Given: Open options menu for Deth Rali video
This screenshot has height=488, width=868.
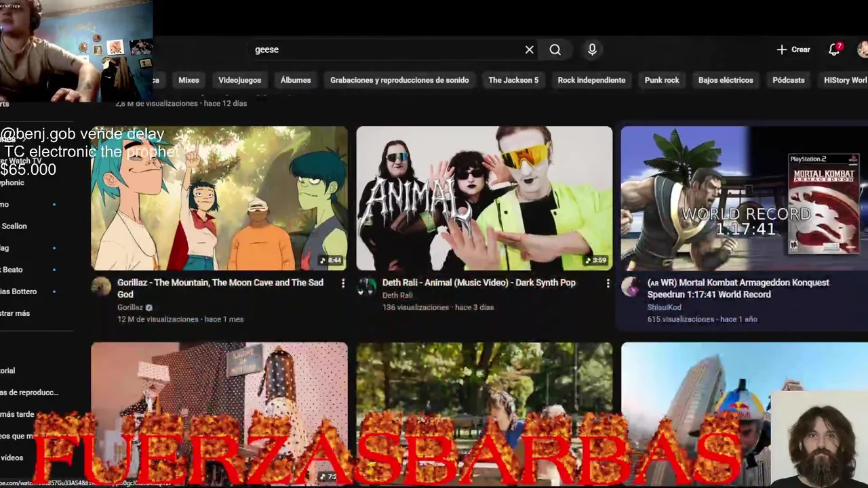Looking at the screenshot, I should pyautogui.click(x=608, y=283).
